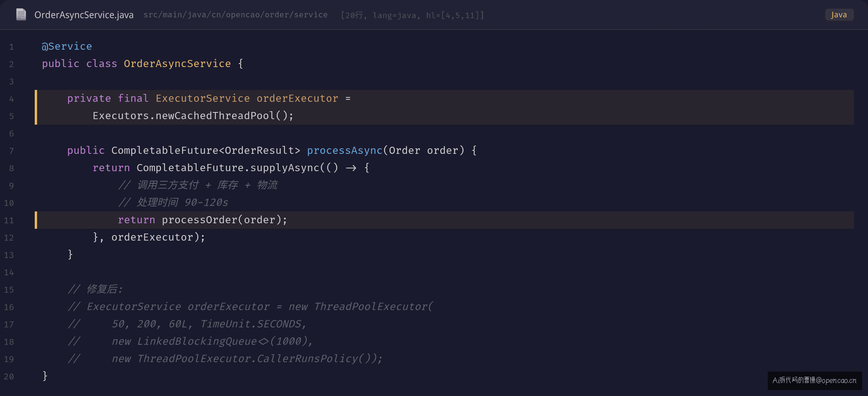Click line number 20 in gutter
The image size is (868, 396).
pos(9,377)
